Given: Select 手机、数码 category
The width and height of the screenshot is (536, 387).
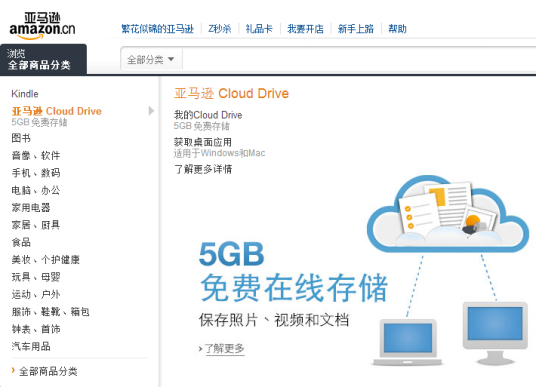Looking at the screenshot, I should pyautogui.click(x=36, y=173).
